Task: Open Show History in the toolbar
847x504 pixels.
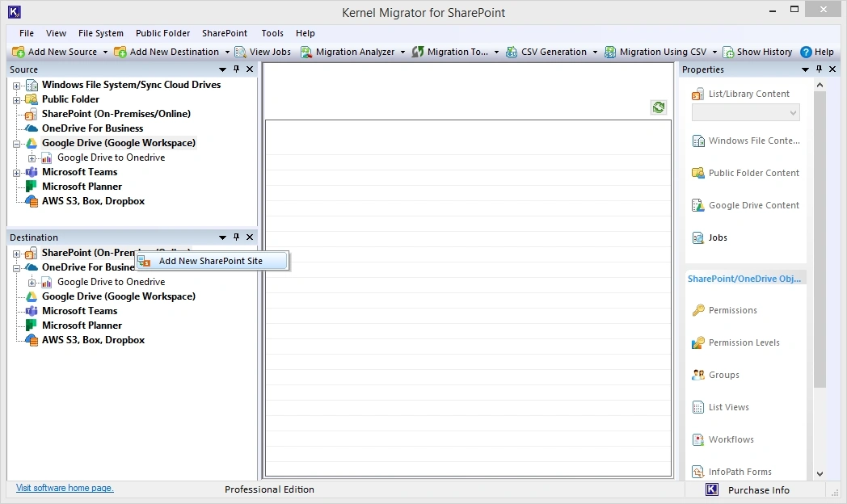Action: pos(757,52)
